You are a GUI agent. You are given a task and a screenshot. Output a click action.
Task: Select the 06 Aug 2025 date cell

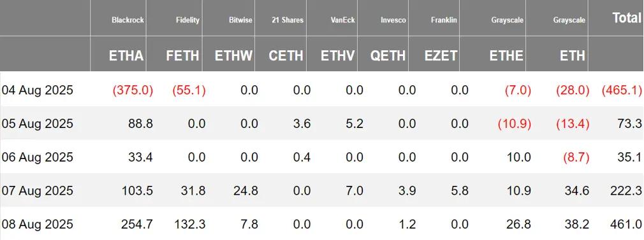(x=38, y=157)
